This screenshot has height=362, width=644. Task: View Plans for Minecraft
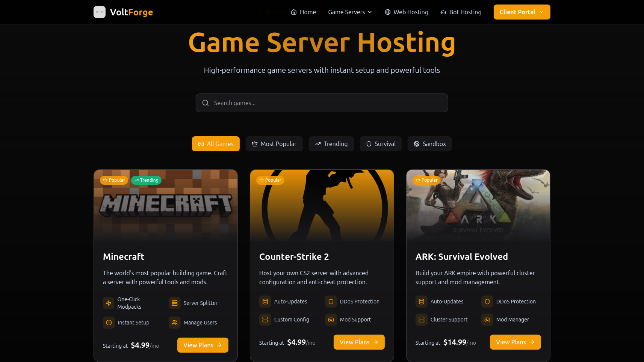pos(203,345)
